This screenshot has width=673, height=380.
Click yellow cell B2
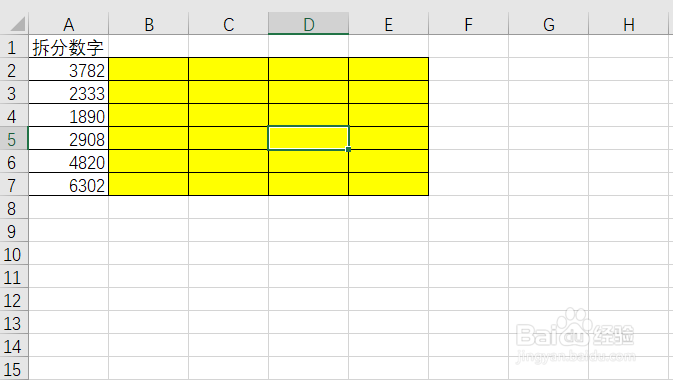(x=149, y=69)
